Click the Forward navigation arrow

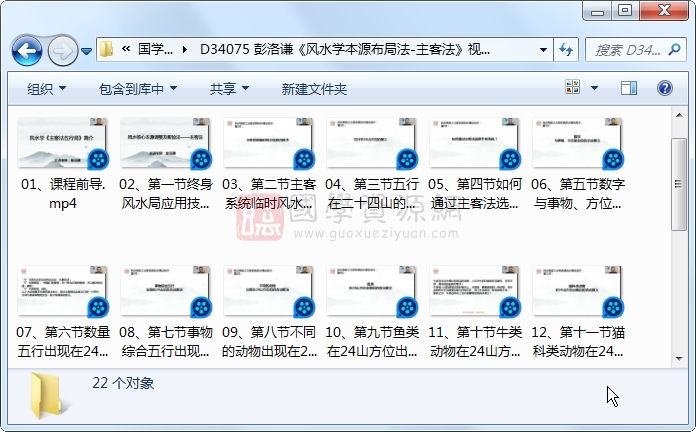click(x=62, y=51)
